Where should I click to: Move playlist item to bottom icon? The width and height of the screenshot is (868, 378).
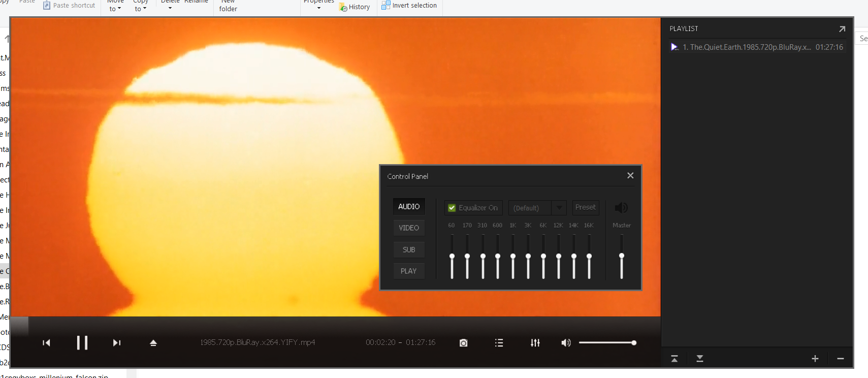(x=700, y=359)
